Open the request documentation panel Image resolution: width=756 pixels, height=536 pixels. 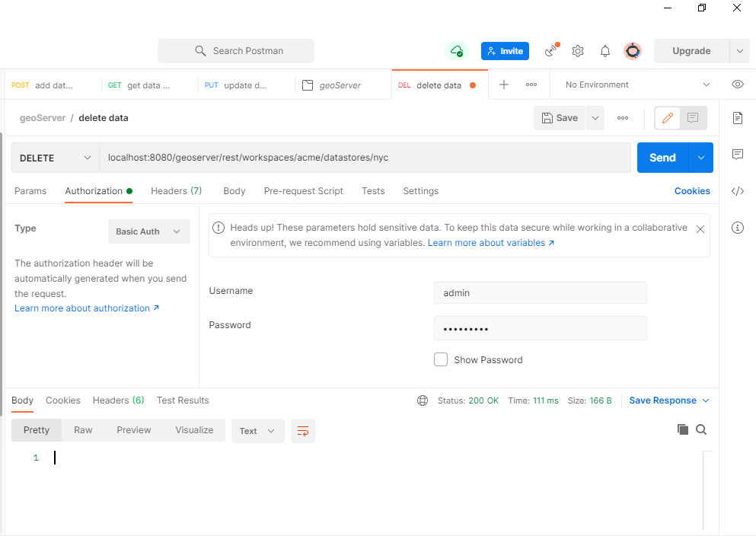coord(737,118)
